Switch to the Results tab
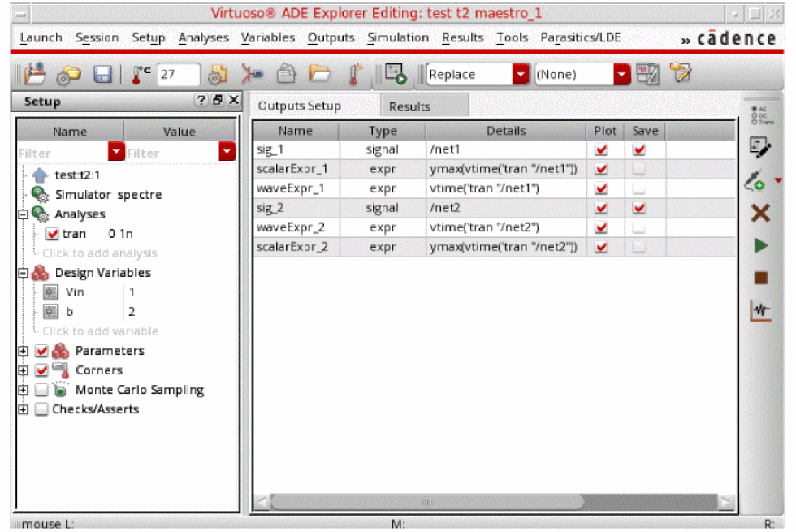The image size is (796, 532). (409, 106)
